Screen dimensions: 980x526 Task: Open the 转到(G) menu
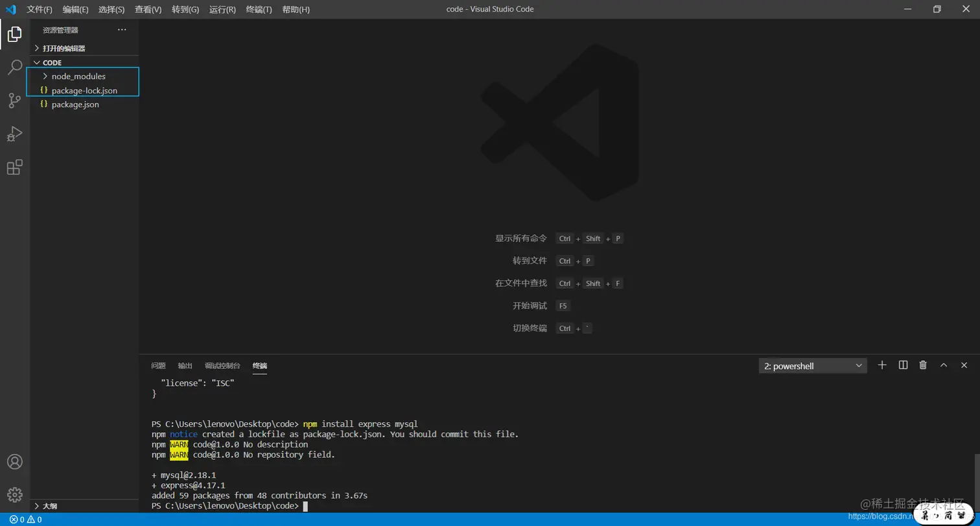[x=185, y=9]
